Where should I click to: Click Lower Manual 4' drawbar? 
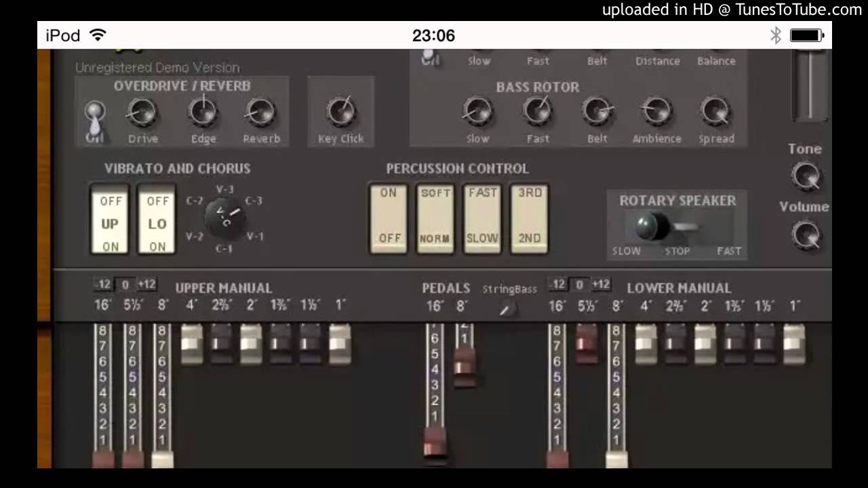646,344
